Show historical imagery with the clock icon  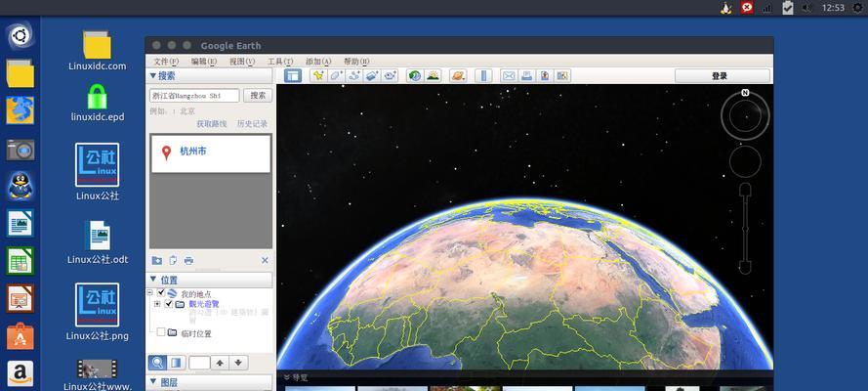pos(414,76)
